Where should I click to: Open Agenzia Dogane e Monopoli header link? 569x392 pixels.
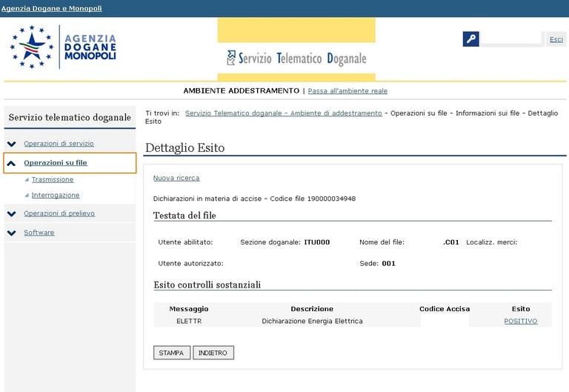(52, 8)
